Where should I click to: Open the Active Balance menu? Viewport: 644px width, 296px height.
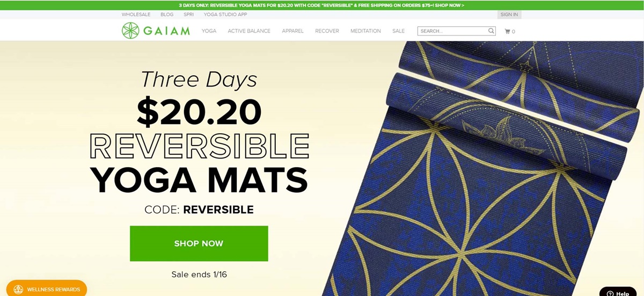click(x=249, y=31)
